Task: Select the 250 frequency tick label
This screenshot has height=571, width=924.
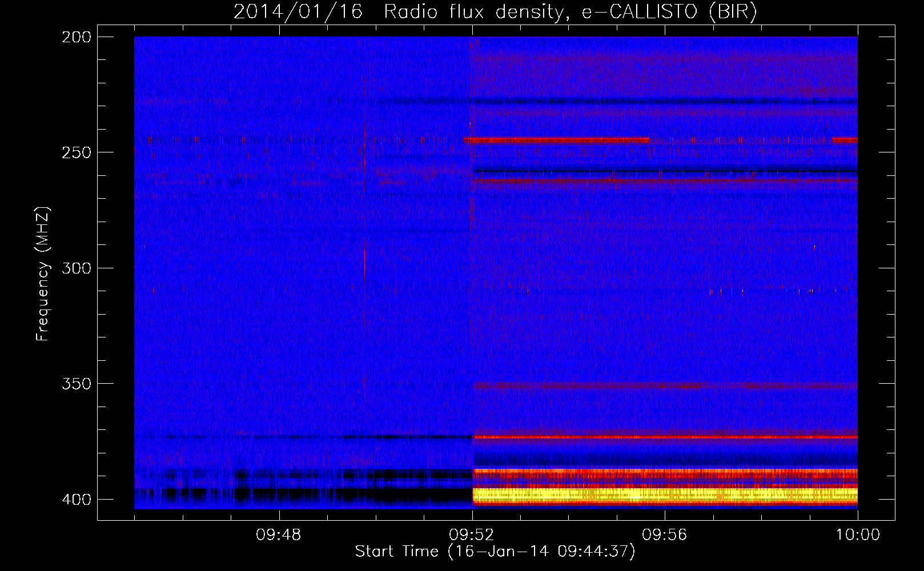Action: point(77,152)
